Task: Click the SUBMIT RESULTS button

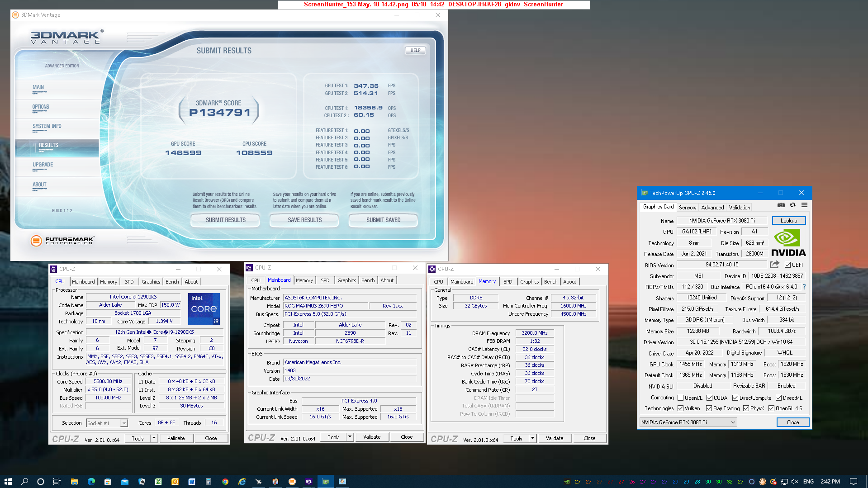Action: click(225, 220)
